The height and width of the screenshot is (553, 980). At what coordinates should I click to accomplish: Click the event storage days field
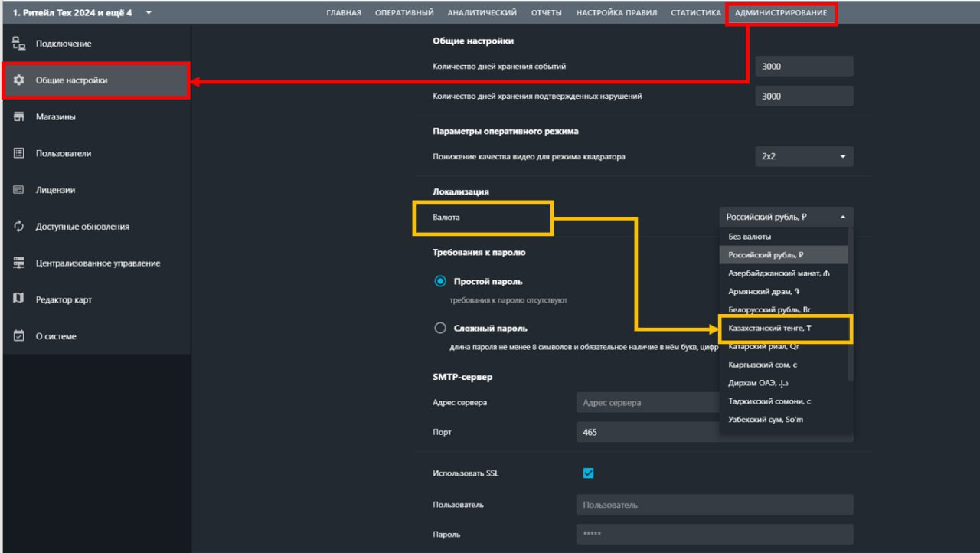804,67
